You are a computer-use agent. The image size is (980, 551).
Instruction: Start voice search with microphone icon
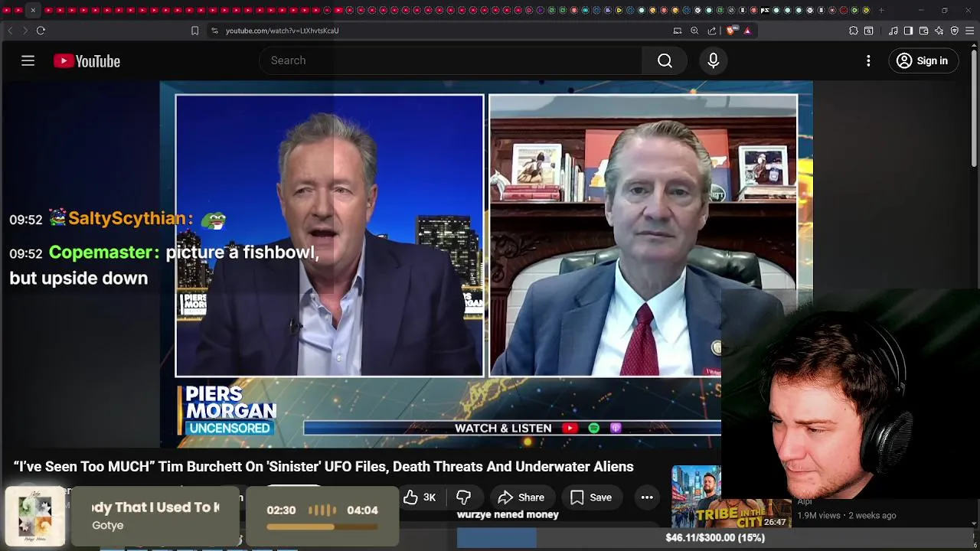click(x=713, y=60)
